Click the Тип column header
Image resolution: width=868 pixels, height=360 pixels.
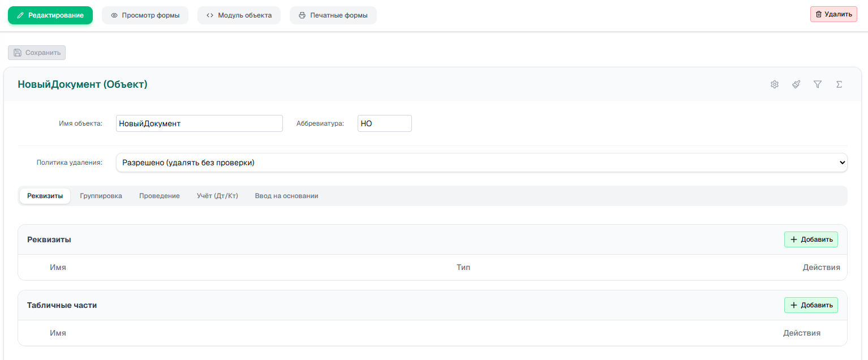coord(463,267)
